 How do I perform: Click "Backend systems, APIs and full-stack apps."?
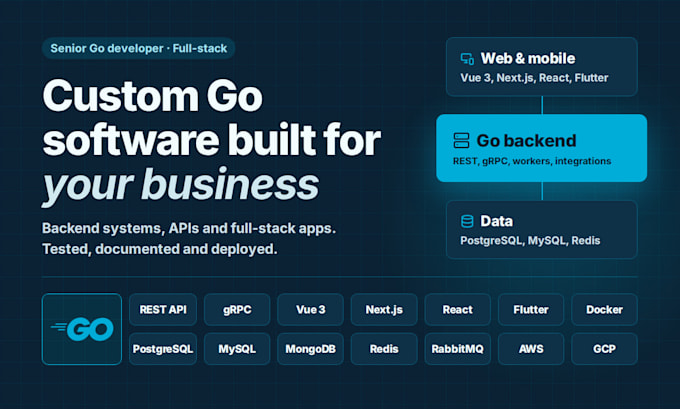(x=189, y=228)
